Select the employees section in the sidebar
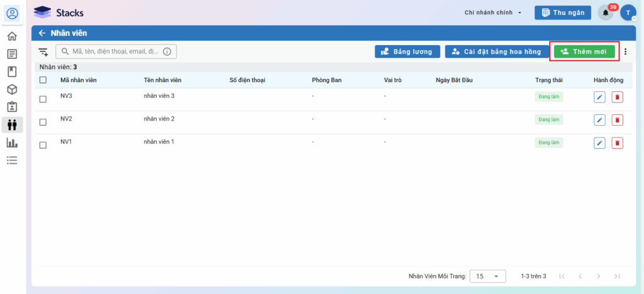 pyautogui.click(x=12, y=124)
